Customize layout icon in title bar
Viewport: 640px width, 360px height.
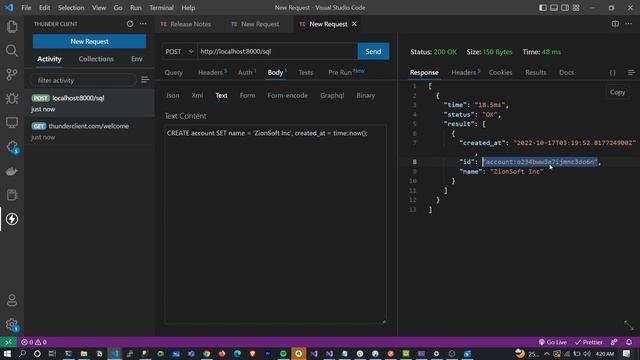coord(576,8)
